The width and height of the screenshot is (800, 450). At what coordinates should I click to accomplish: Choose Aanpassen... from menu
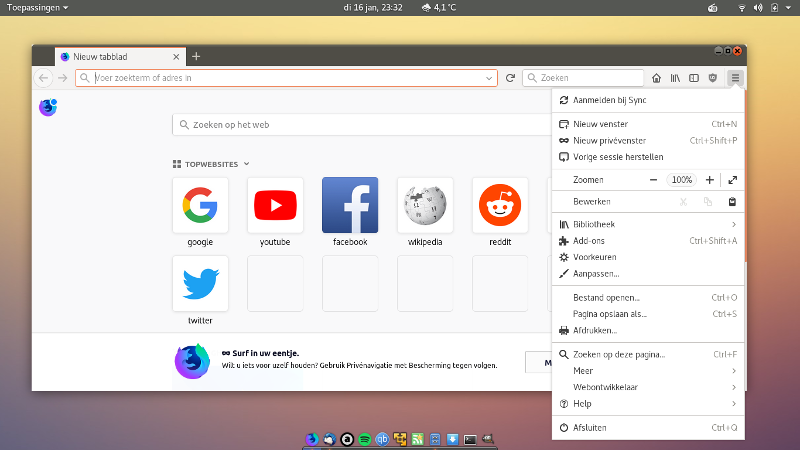tap(648, 273)
